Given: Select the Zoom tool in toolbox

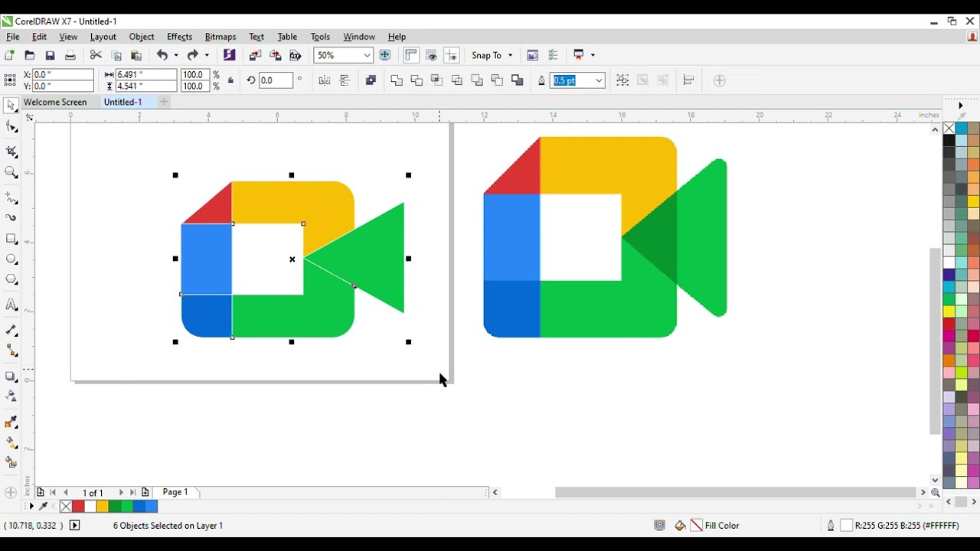Looking at the screenshot, I should tap(11, 172).
